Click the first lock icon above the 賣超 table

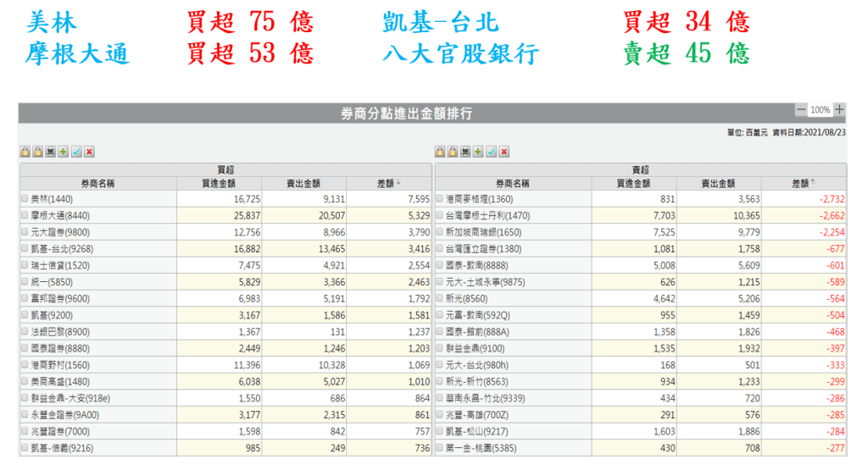coord(440,152)
